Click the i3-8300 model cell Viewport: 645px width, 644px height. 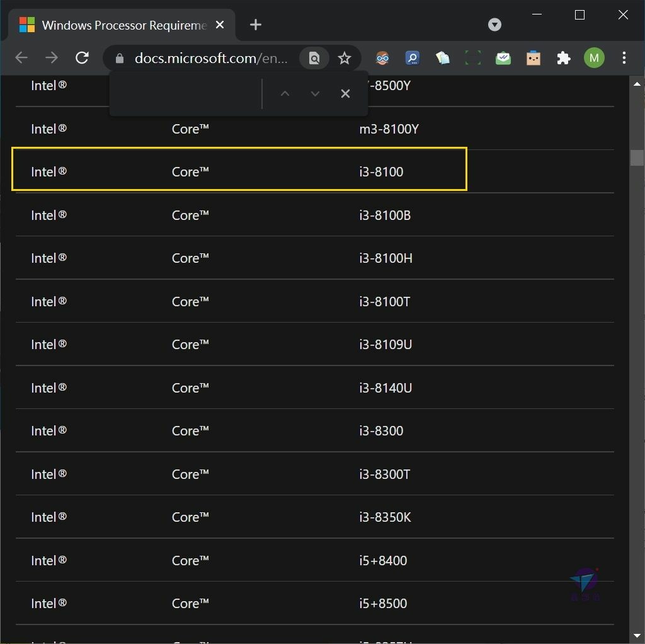tap(381, 431)
